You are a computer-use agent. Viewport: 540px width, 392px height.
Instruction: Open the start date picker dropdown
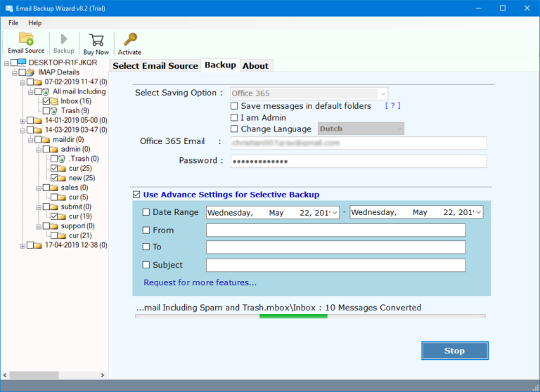pyautogui.click(x=335, y=213)
